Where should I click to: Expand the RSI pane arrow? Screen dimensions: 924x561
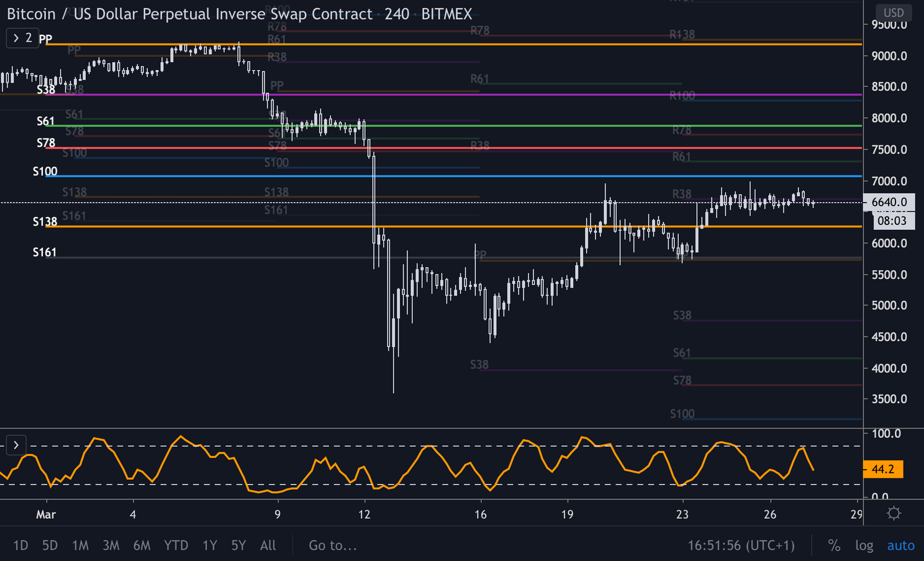pos(16,445)
